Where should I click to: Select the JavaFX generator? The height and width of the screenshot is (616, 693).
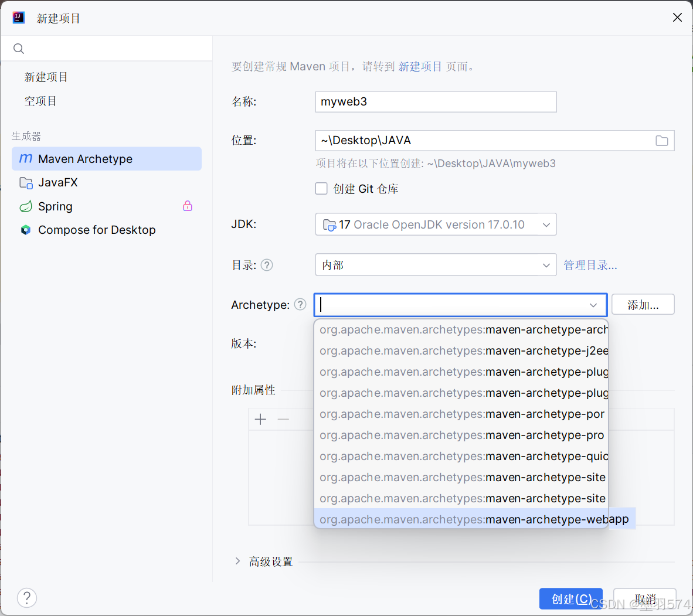[107, 182]
